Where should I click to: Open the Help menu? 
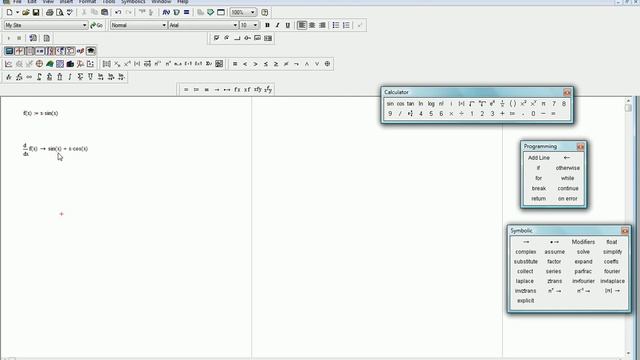(182, 2)
